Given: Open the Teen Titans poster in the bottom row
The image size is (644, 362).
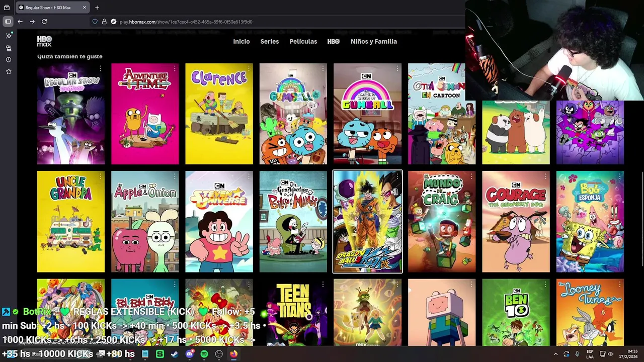Looking at the screenshot, I should (293, 313).
